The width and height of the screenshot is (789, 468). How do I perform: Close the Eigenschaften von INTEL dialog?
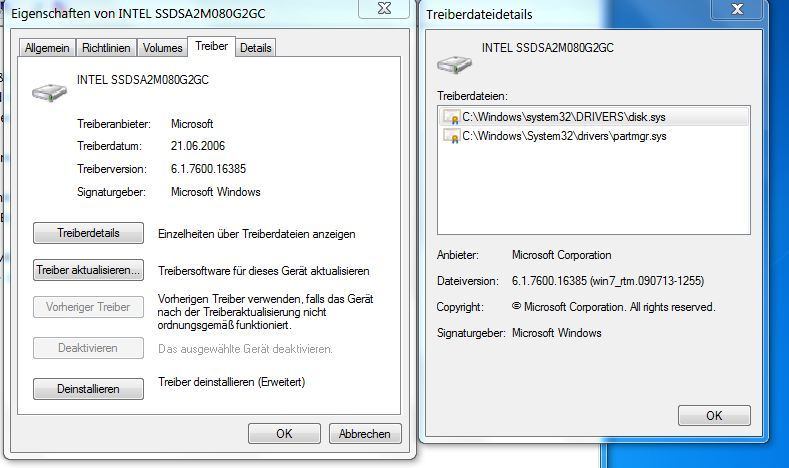tap(384, 9)
